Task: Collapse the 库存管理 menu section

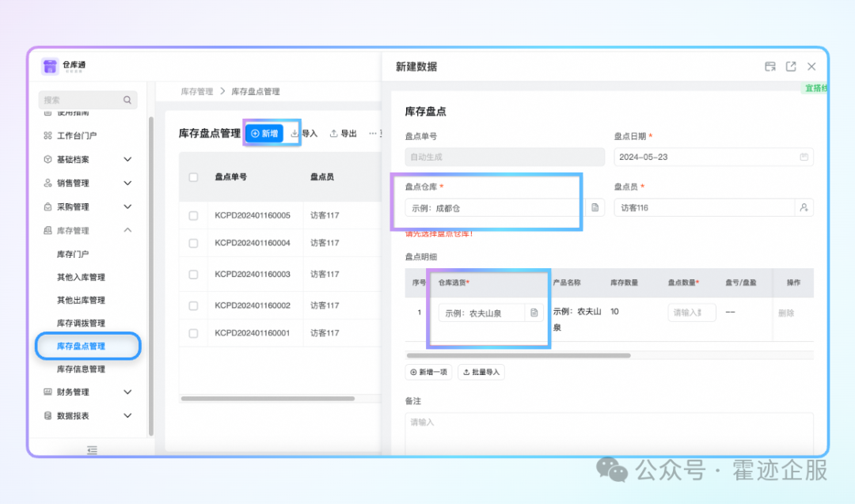Action: (127, 230)
